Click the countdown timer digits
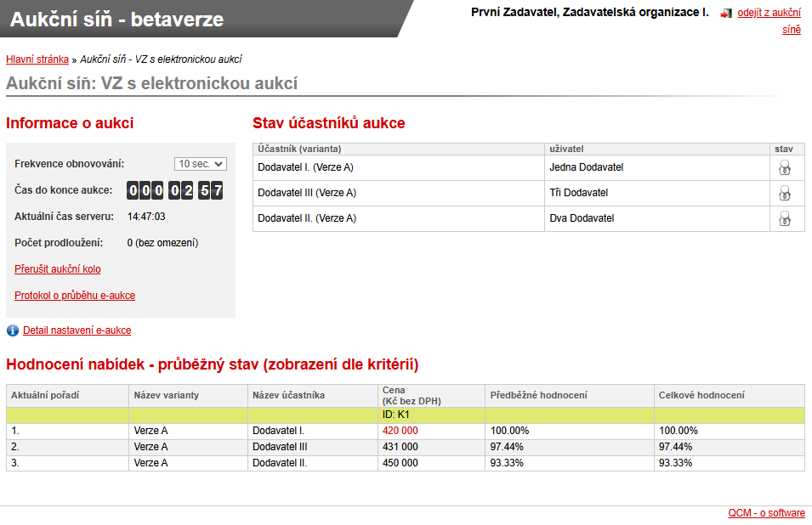Viewport: 812px width, 525px height. point(174,190)
